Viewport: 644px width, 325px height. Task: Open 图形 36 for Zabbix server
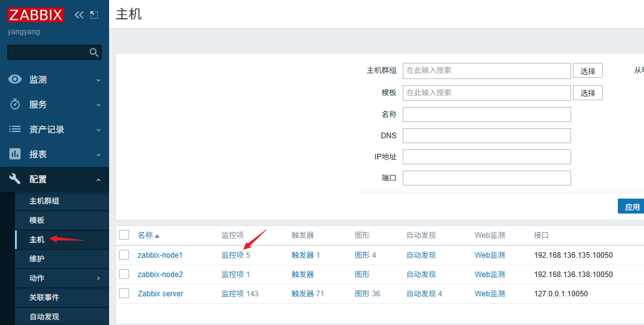click(367, 293)
